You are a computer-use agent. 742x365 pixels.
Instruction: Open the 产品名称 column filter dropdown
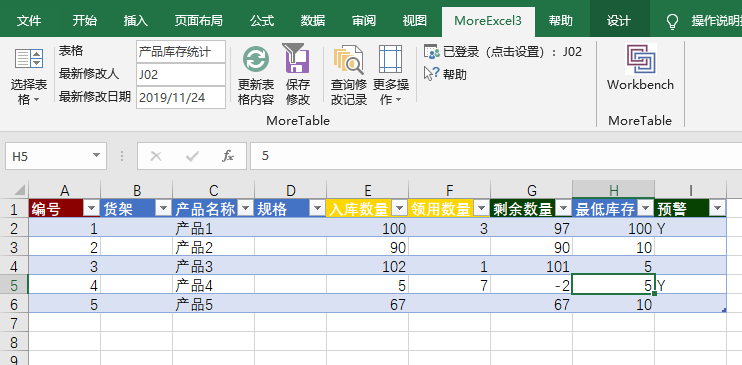point(245,208)
